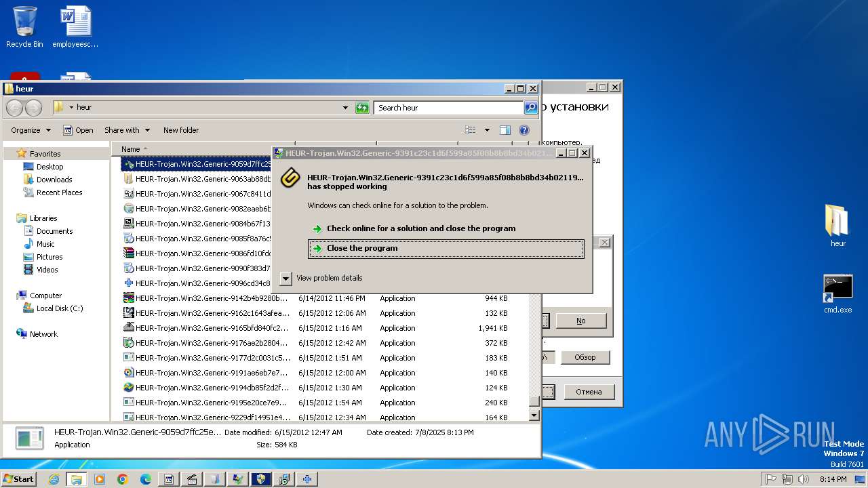Open cmd.exe shortcut on desktop
This screenshot has width=868, height=488.
click(838, 293)
